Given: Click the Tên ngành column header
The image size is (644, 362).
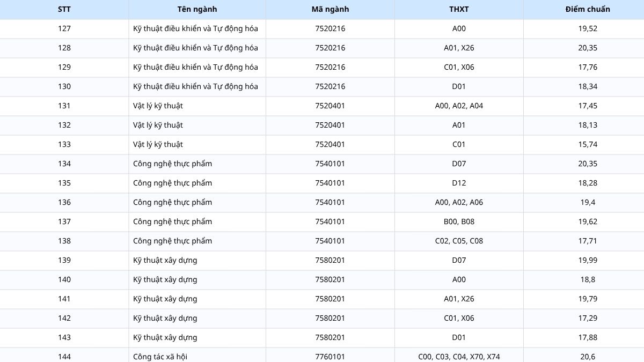Looking at the screenshot, I should (x=197, y=9).
